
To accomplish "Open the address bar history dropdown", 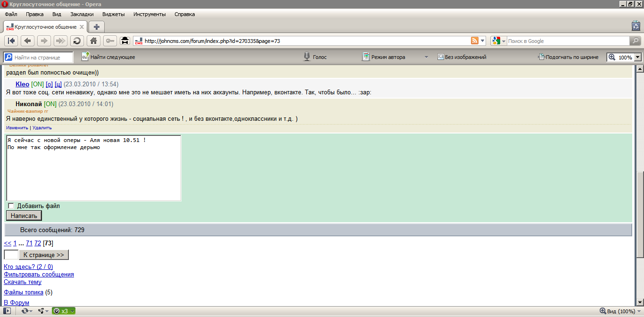I will [x=483, y=41].
